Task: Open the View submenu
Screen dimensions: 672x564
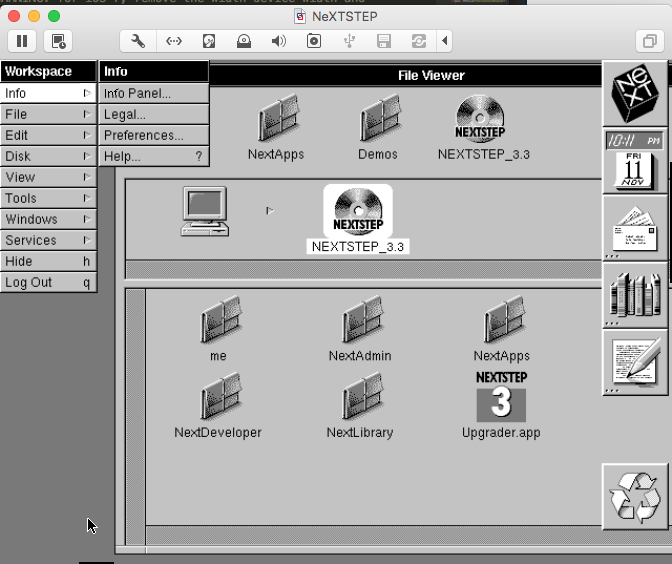Action: click(48, 177)
